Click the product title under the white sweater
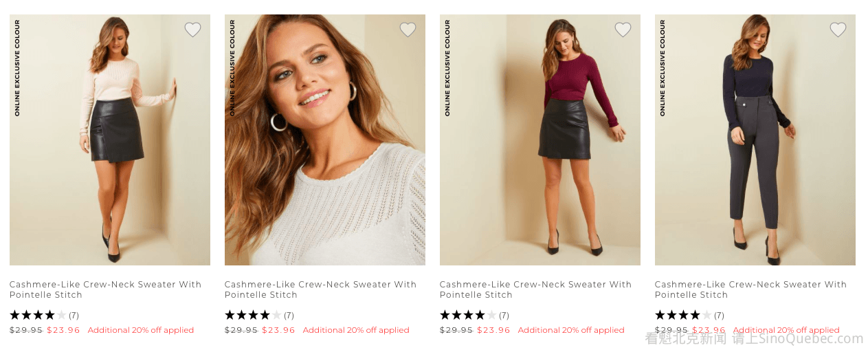 [x=320, y=289]
